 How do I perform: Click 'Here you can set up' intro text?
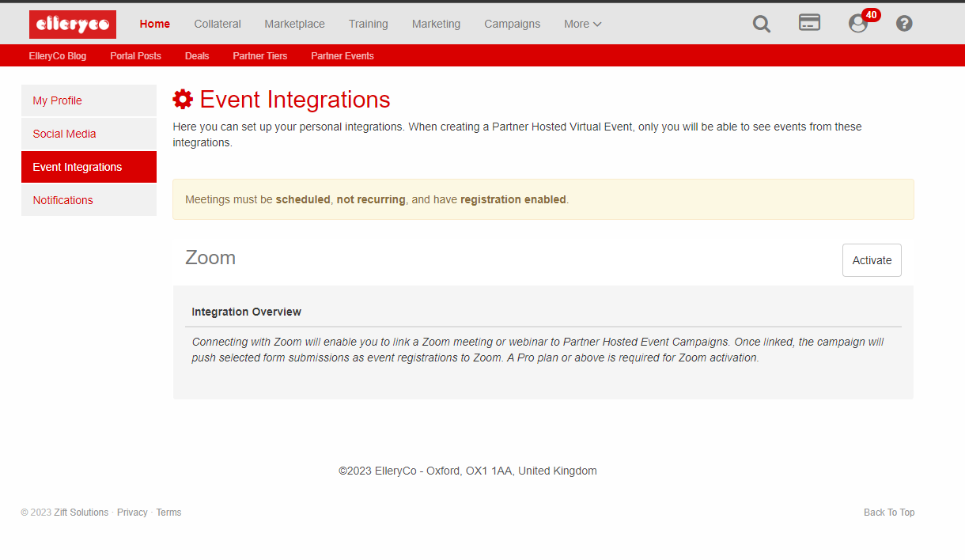pyautogui.click(x=517, y=134)
